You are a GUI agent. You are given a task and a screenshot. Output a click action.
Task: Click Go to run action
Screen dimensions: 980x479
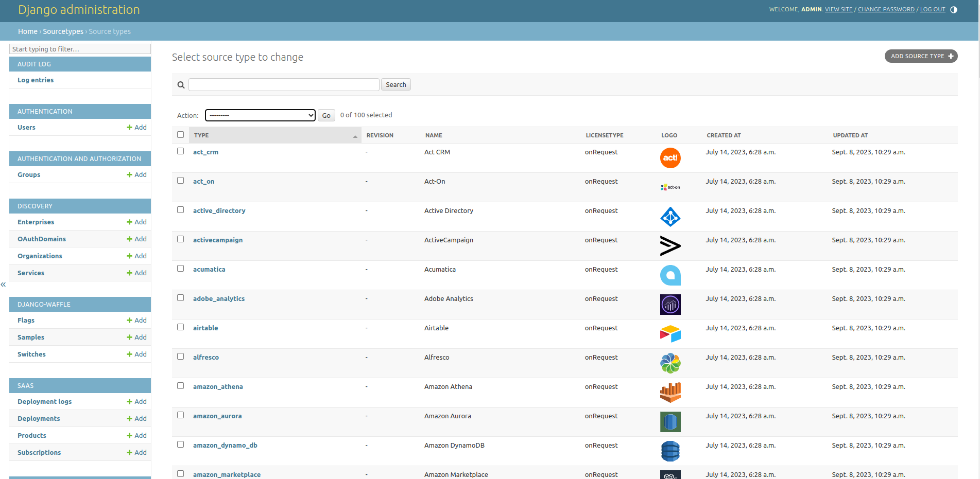tap(326, 115)
